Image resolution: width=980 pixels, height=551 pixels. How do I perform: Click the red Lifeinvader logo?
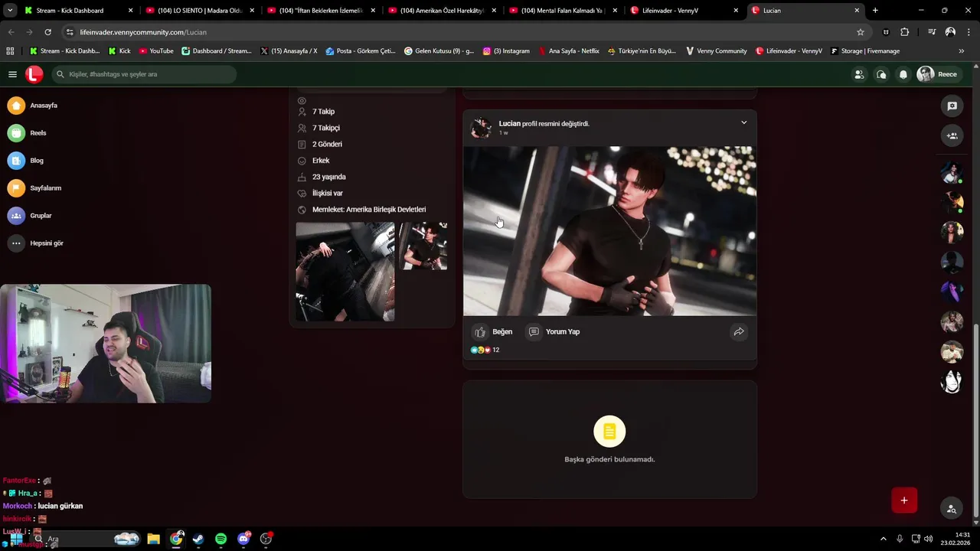coord(34,74)
